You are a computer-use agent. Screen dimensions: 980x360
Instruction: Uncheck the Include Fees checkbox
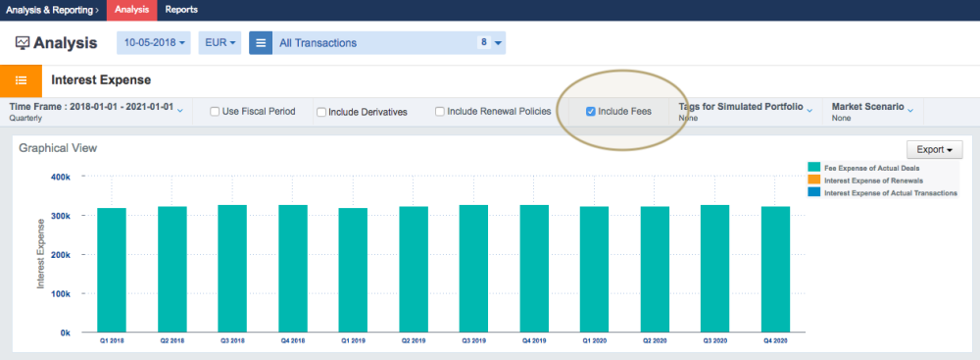pyautogui.click(x=590, y=112)
